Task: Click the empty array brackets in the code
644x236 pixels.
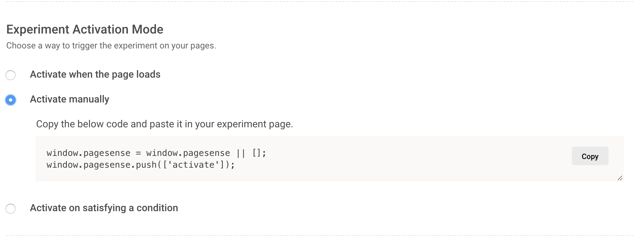Action: click(257, 153)
